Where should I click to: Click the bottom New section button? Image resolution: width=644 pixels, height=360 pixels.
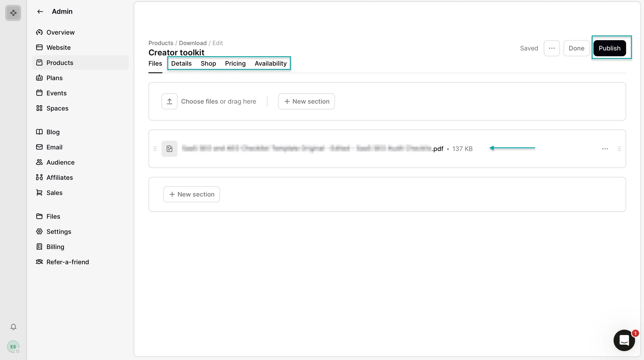click(x=192, y=194)
